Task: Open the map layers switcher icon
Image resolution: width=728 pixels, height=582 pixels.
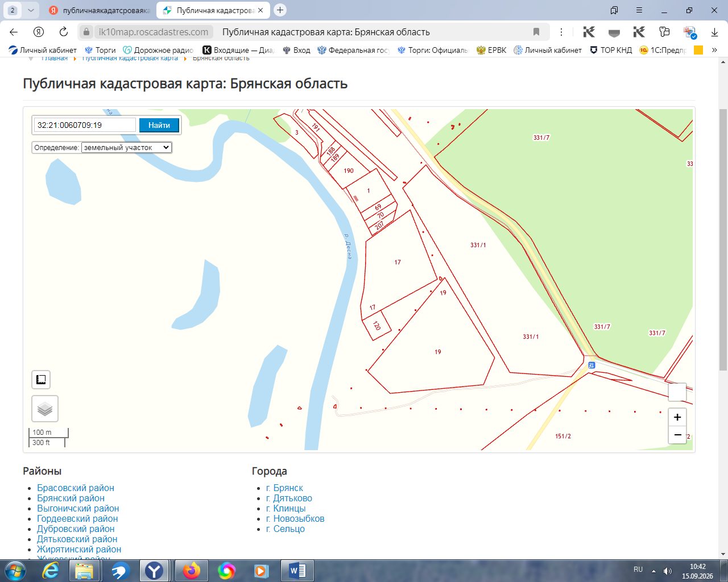Action: 45,409
